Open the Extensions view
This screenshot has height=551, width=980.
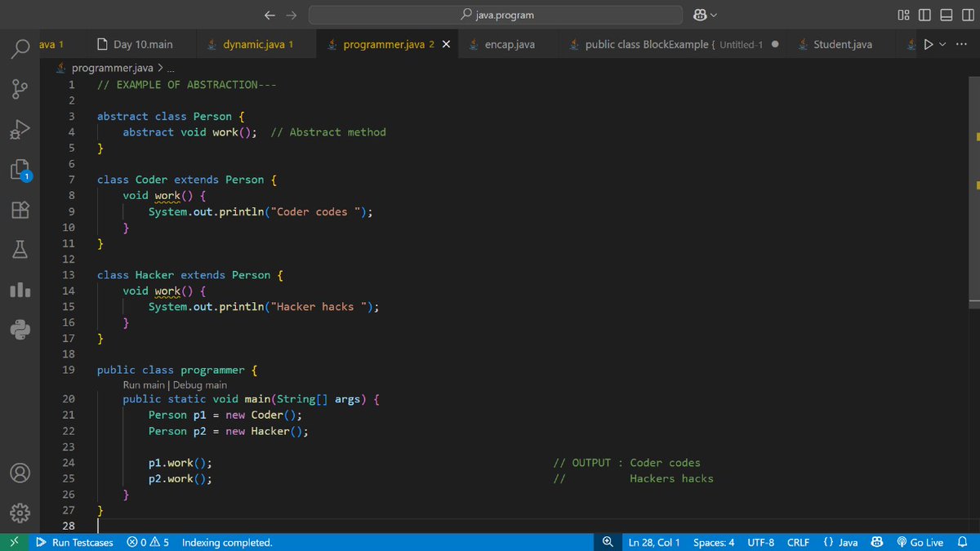click(20, 210)
